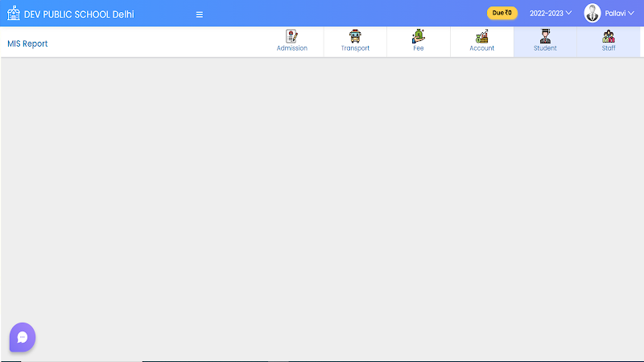Toggle the hamburger sidebar menu
This screenshot has width=644, height=362.
point(200,14)
